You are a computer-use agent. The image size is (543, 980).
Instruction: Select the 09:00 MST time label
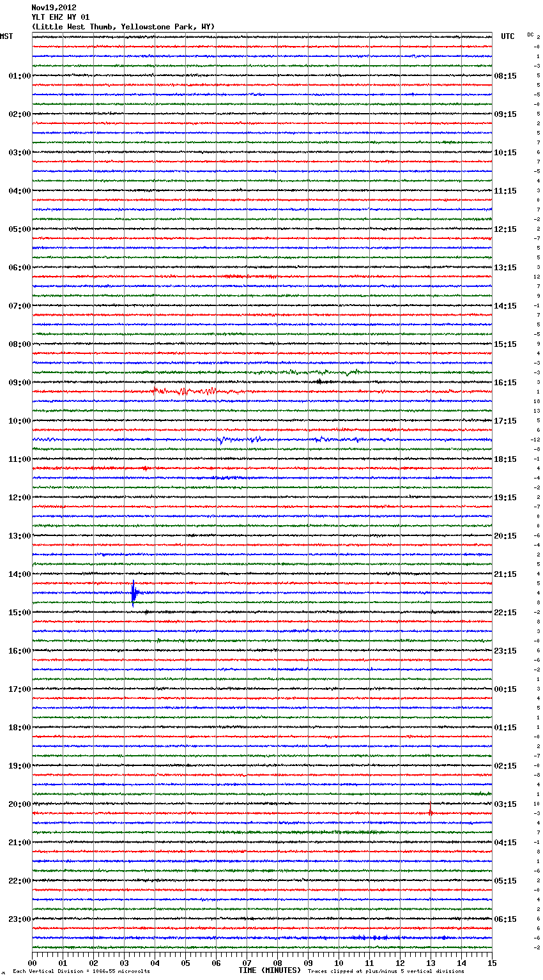20,383
